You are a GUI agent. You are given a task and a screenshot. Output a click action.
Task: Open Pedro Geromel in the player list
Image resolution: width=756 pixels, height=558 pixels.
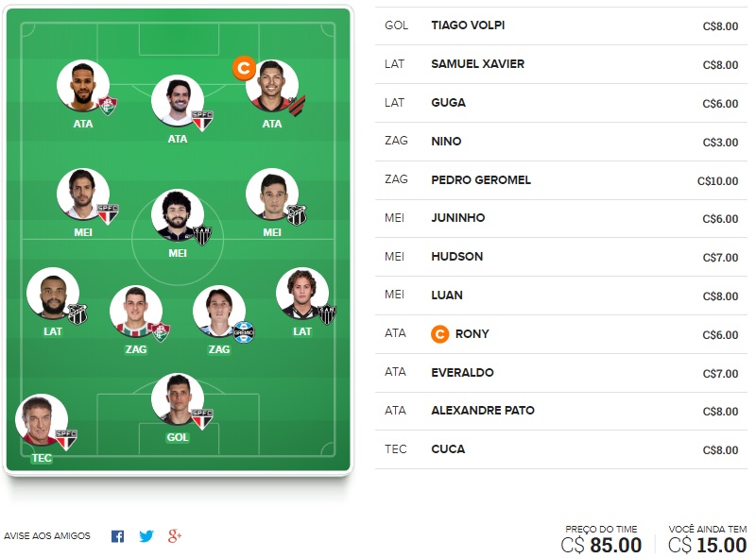click(x=480, y=179)
